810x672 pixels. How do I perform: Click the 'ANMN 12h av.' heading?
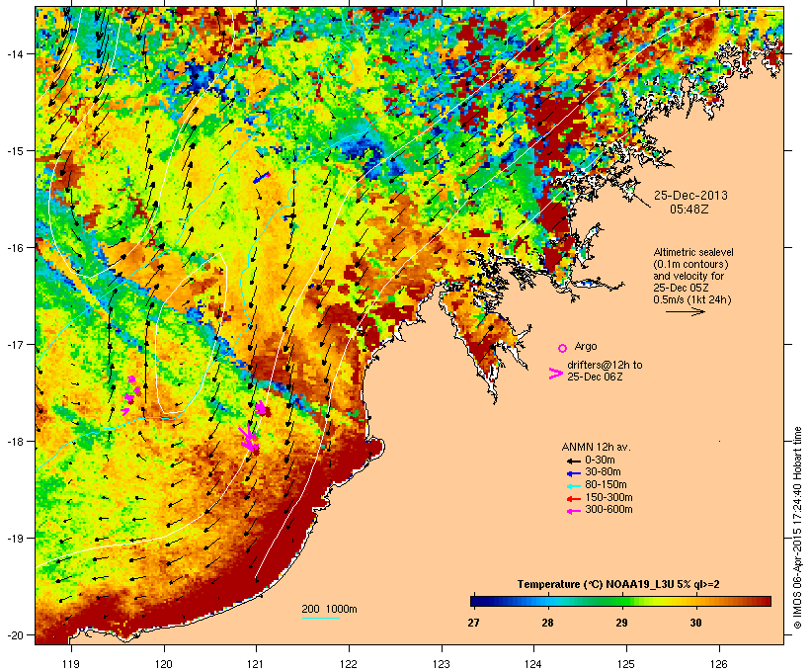point(596,447)
